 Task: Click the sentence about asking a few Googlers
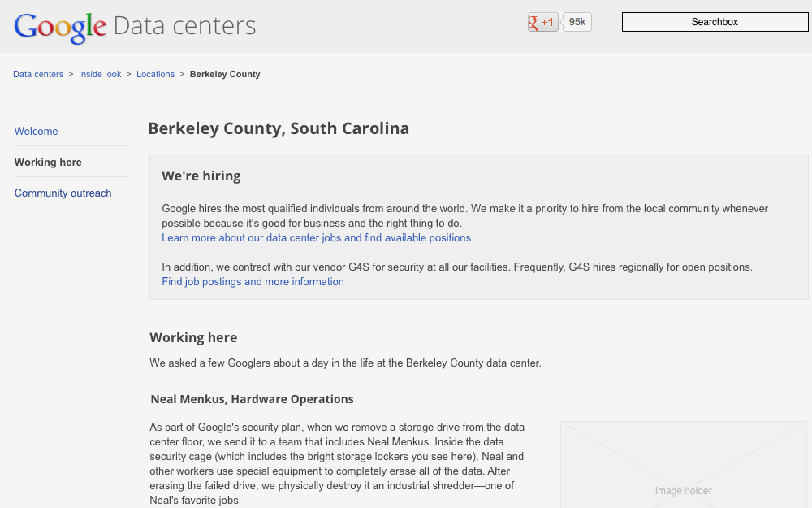point(345,363)
